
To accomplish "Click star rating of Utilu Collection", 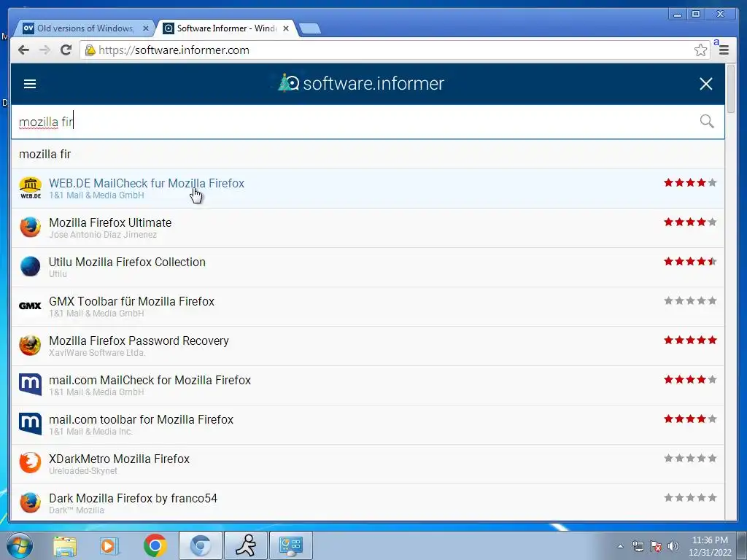I will coord(690,262).
